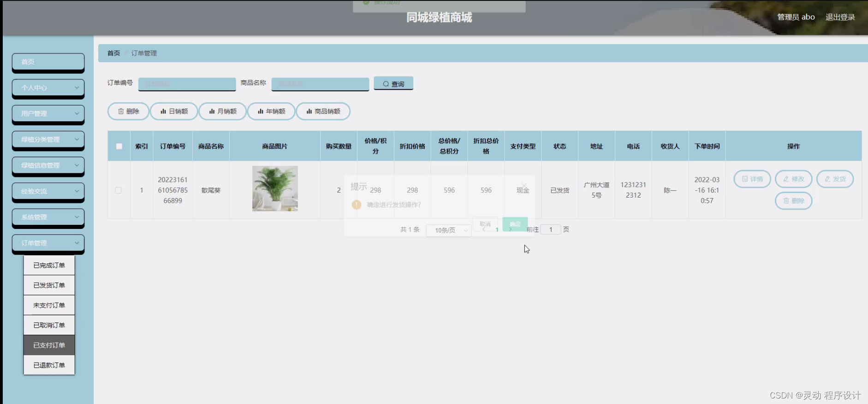Expand the 经验交流 sidebar menu
This screenshot has width=868, height=404.
click(x=48, y=191)
